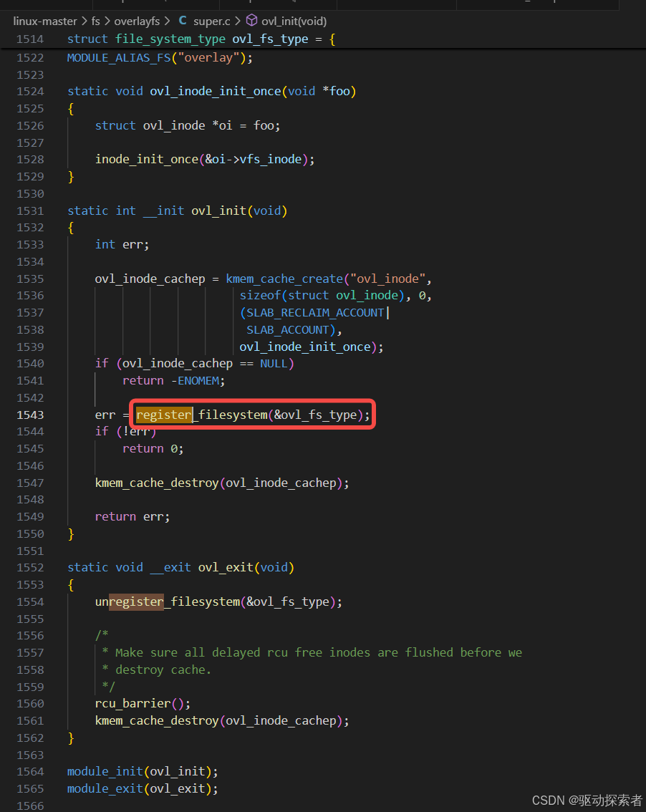Click NULL comparison on line 1540
Viewport: 646px width, 812px height.
tap(274, 364)
